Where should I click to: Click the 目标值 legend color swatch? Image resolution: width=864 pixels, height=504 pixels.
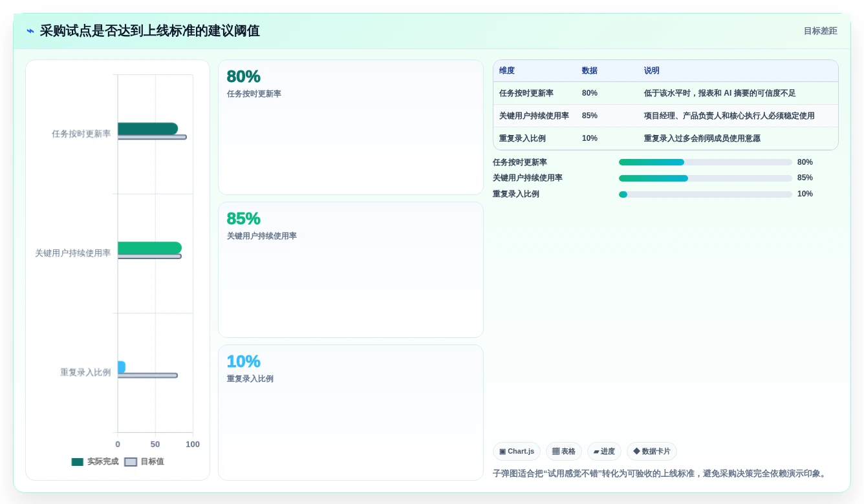pyautogui.click(x=131, y=462)
